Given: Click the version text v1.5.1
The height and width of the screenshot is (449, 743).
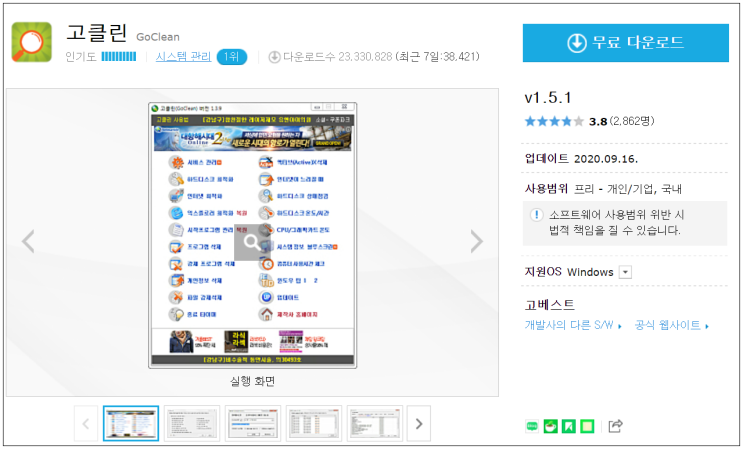Looking at the screenshot, I should tap(548, 98).
